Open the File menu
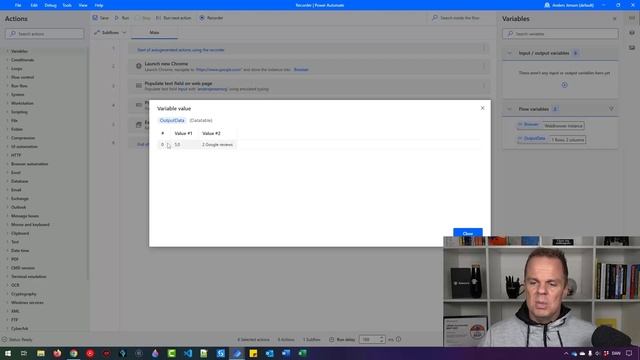The image size is (640, 360). tap(18, 5)
